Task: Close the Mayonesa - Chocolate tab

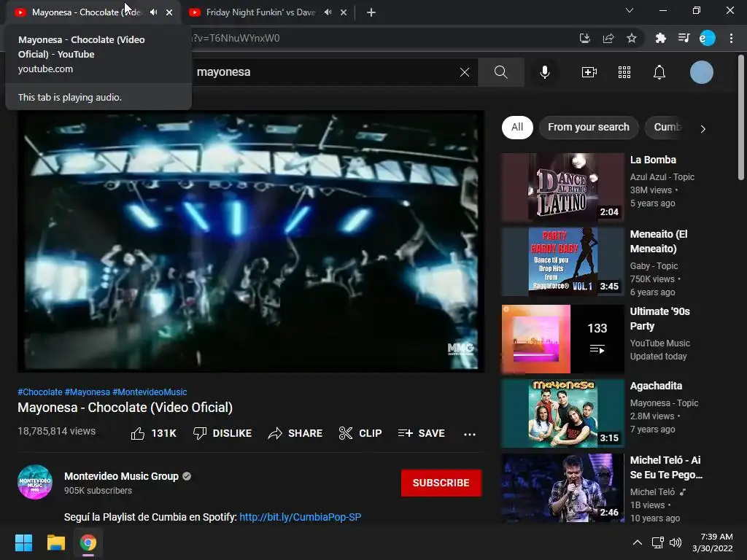Action: coord(169,12)
